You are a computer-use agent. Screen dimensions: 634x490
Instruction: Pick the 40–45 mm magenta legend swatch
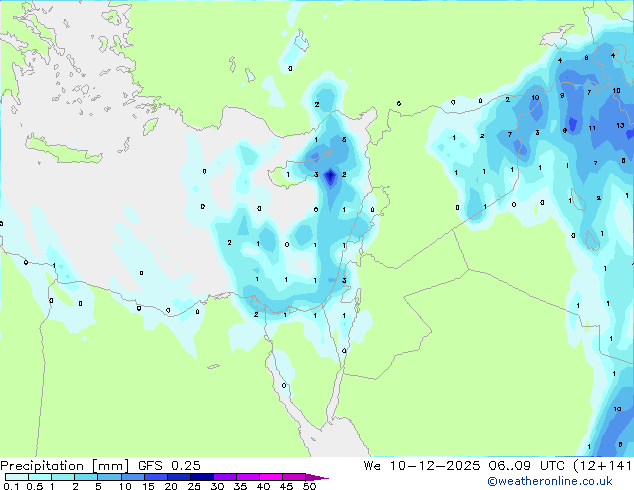271,477
